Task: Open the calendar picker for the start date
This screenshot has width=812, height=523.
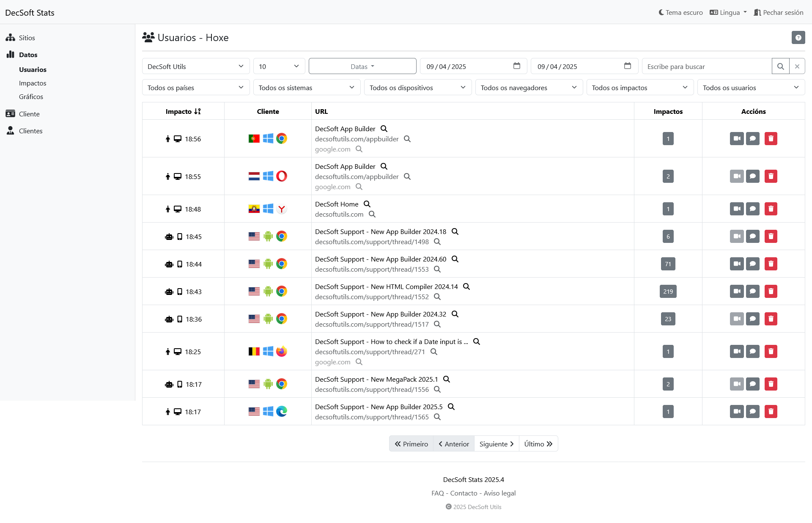Action: point(517,66)
